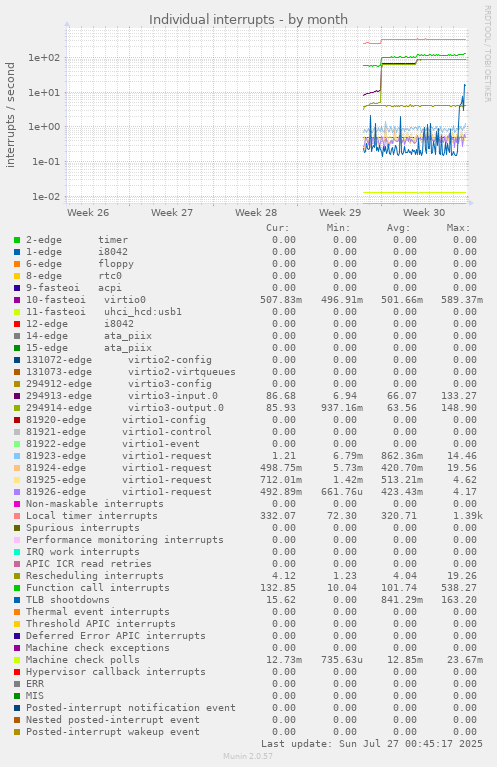Click the Week 29 axis label
The width and height of the screenshot is (497, 767).
[340, 213]
